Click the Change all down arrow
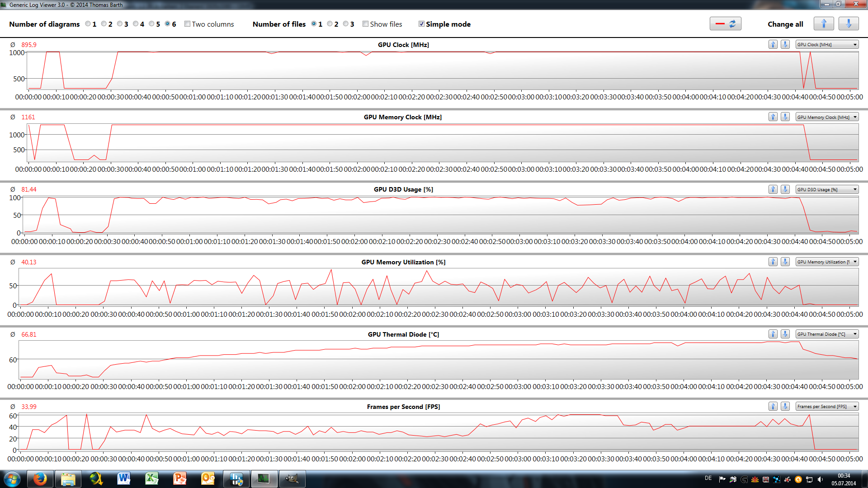868x488 pixels. (848, 24)
